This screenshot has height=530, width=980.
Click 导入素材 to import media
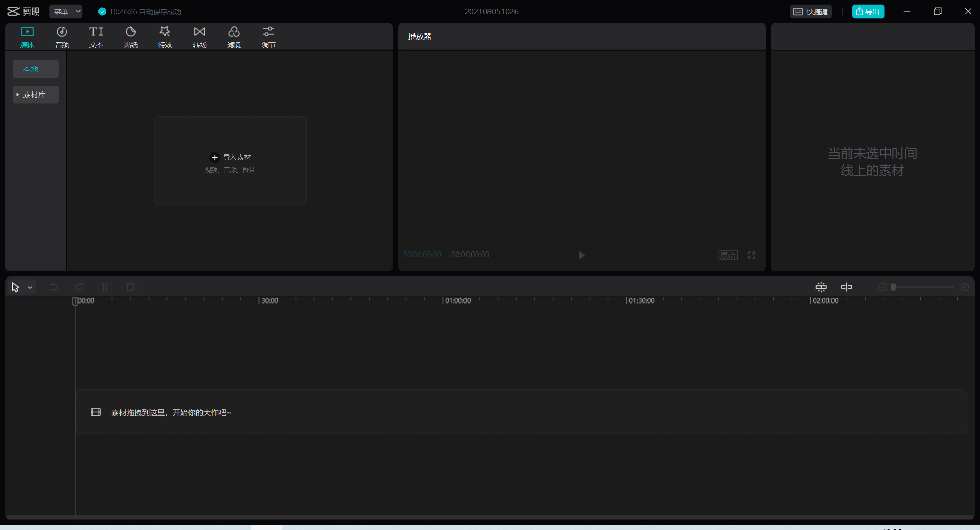(x=230, y=158)
